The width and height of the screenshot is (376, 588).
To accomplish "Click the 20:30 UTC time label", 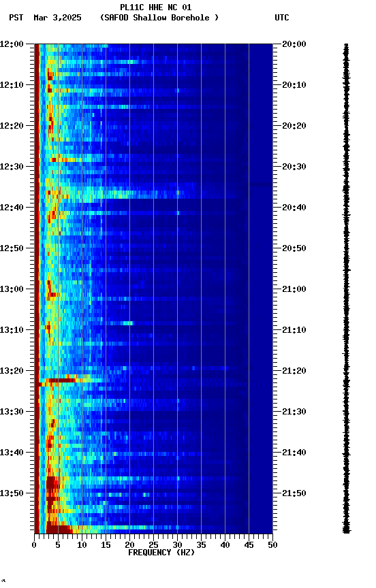I will (x=294, y=167).
